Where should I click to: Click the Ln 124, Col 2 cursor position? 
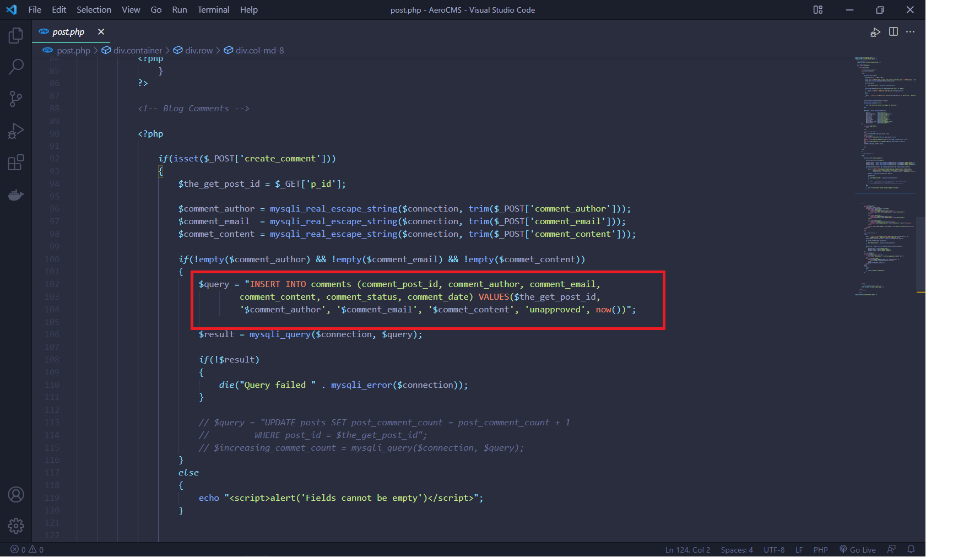coord(687,550)
